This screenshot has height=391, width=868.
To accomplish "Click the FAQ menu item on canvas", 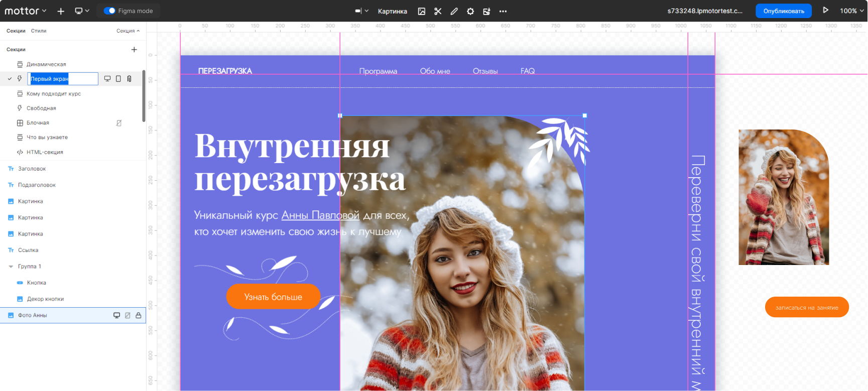I will 528,71.
